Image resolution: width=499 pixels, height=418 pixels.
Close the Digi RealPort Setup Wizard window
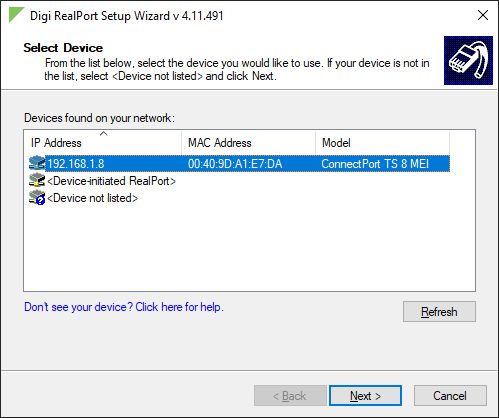click(x=483, y=15)
